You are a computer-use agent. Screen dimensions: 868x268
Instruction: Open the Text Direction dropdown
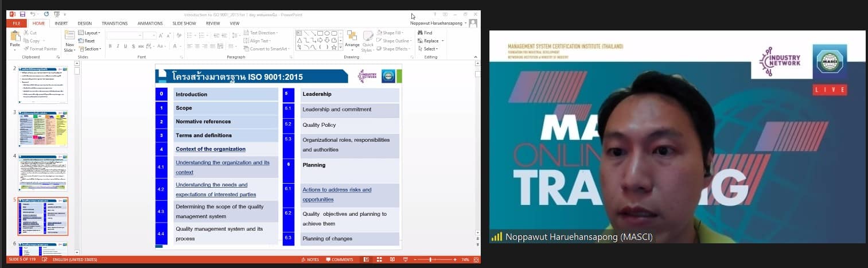(x=261, y=33)
